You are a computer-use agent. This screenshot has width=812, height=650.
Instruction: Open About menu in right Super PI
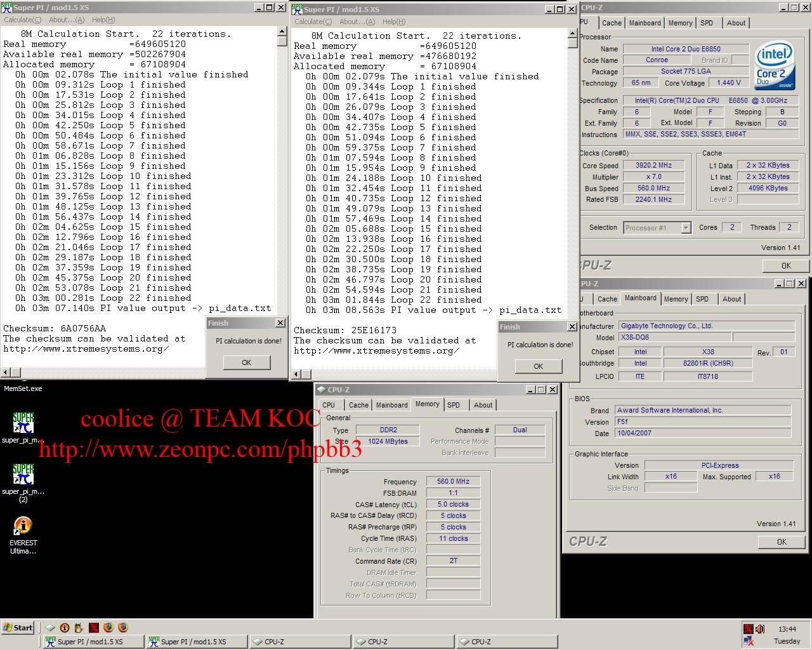click(357, 22)
